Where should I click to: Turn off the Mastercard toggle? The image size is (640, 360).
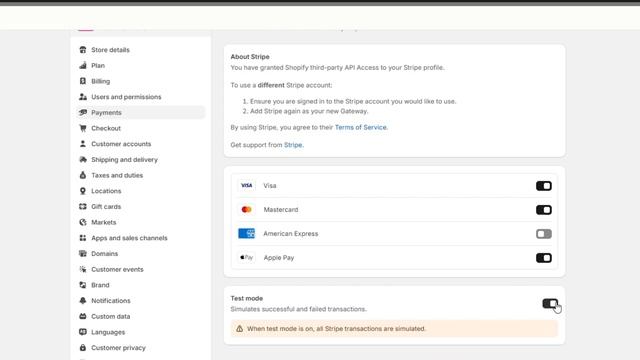tap(544, 210)
